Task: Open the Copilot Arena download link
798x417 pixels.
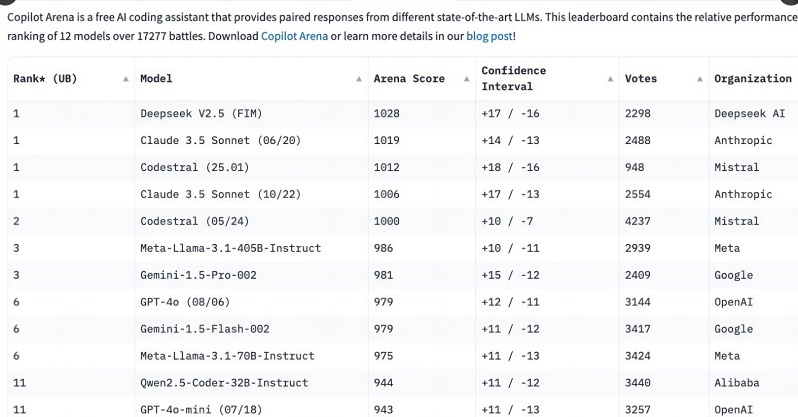Action: 294,36
